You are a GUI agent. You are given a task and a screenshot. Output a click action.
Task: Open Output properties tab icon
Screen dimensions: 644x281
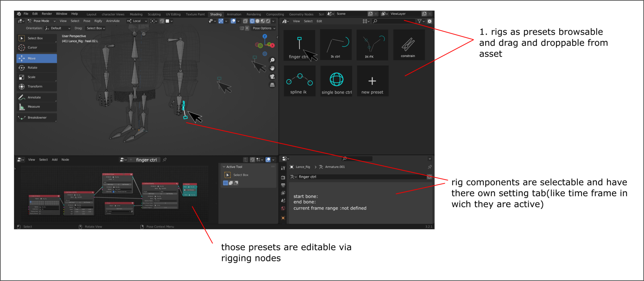283,185
